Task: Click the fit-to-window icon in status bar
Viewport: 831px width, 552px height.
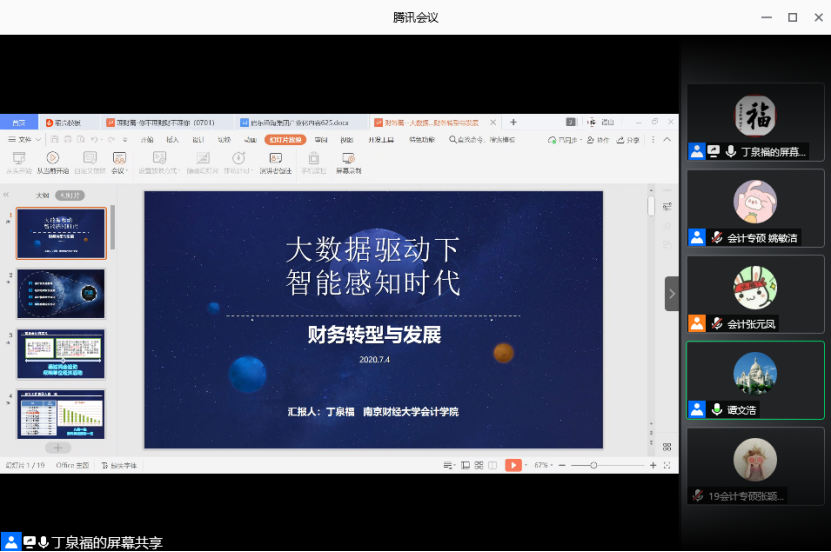Action: tap(667, 465)
